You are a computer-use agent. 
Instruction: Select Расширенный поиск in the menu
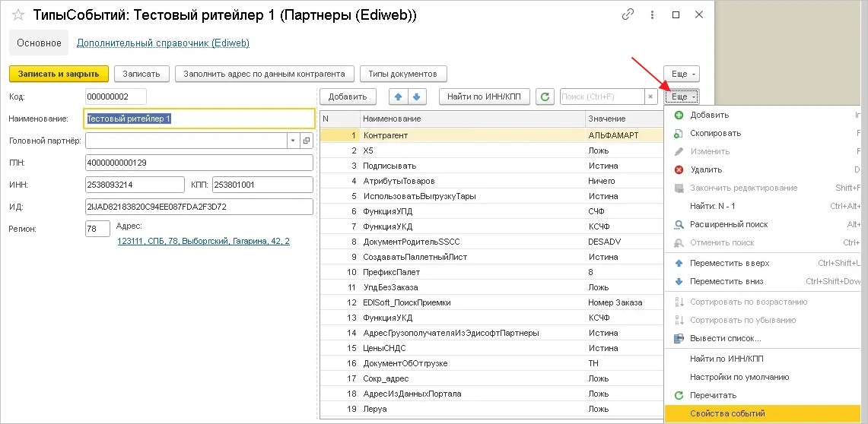[729, 224]
